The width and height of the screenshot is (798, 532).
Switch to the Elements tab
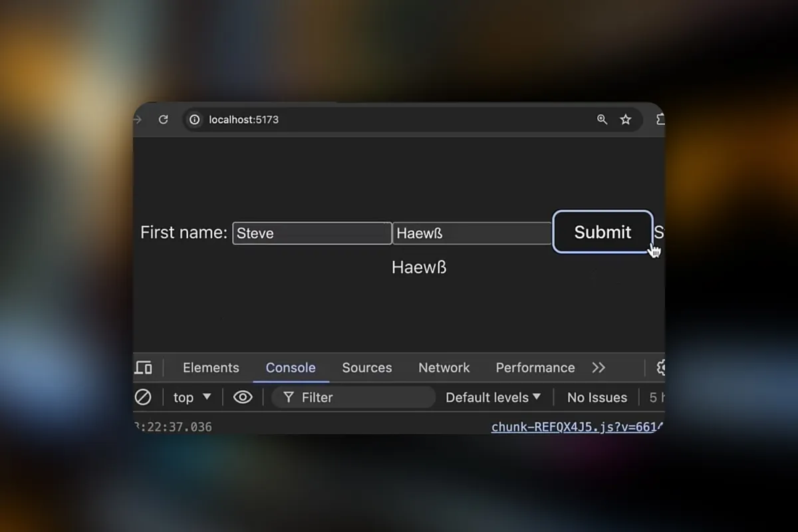pos(211,367)
